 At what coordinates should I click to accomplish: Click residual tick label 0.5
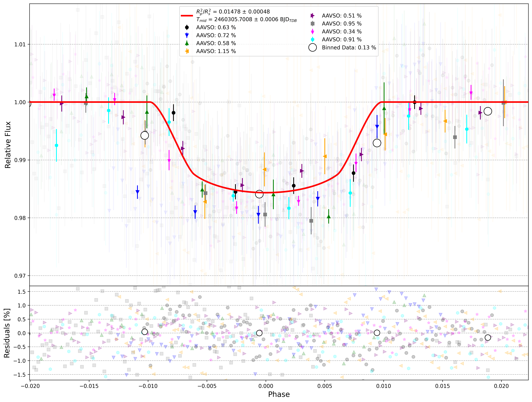22,320
